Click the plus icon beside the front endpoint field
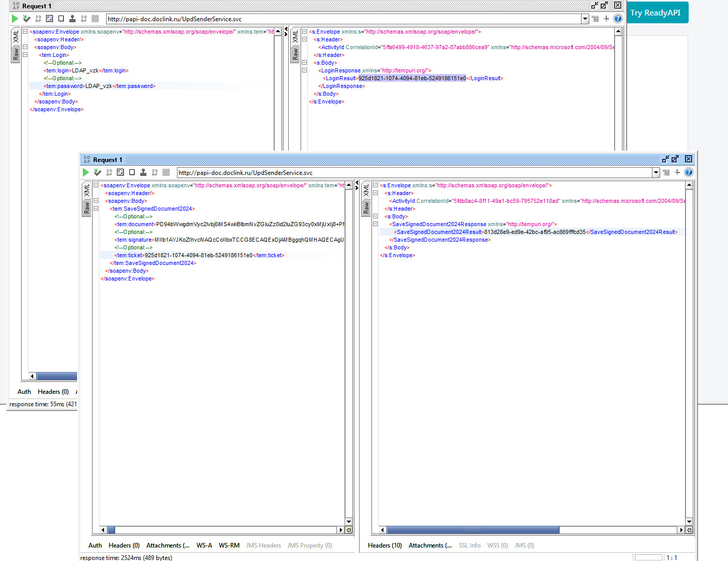Screen dimensions: 728x561 677,172
